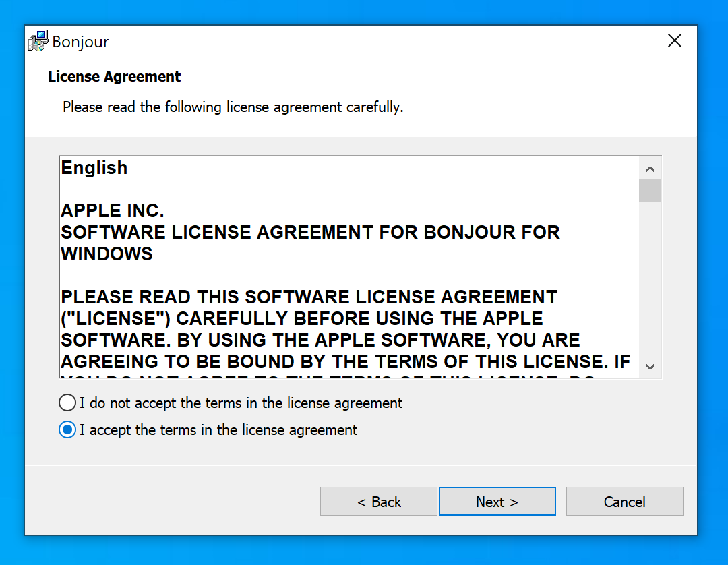Click the blue desktop background outside the installer

[x=713, y=270]
